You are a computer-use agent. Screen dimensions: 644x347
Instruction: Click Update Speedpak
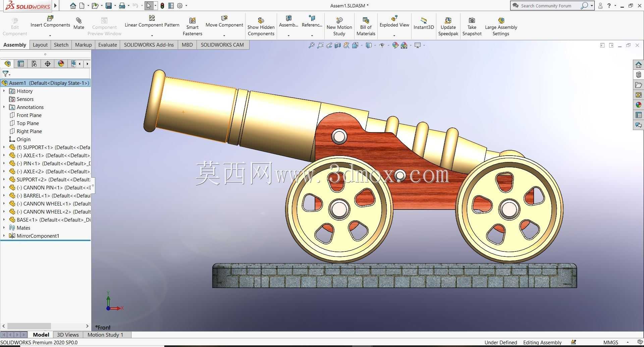(x=448, y=26)
